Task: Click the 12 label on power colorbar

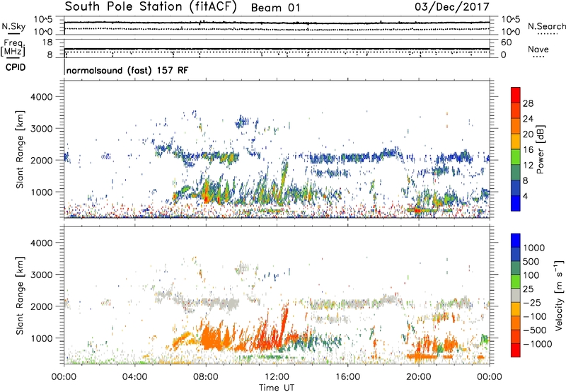Action: pos(528,166)
